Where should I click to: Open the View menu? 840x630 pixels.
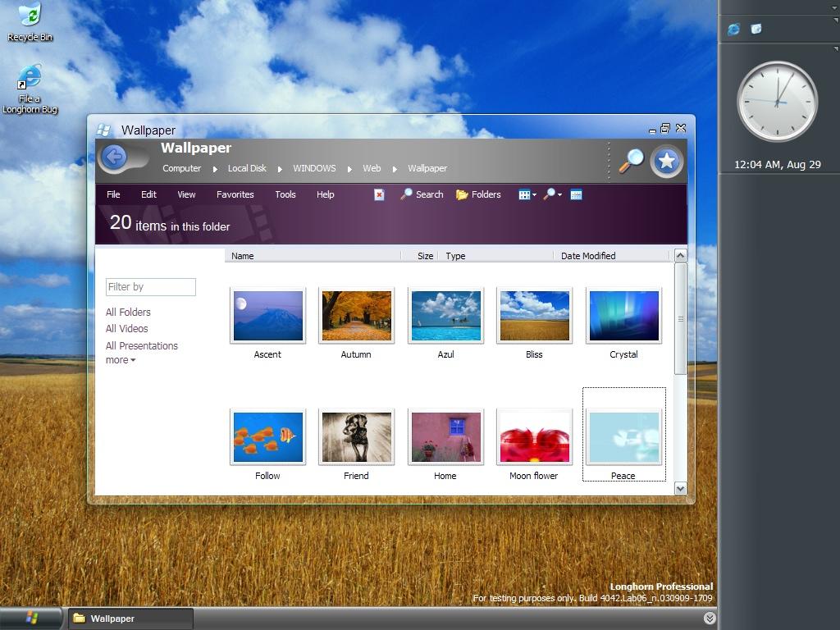186,194
